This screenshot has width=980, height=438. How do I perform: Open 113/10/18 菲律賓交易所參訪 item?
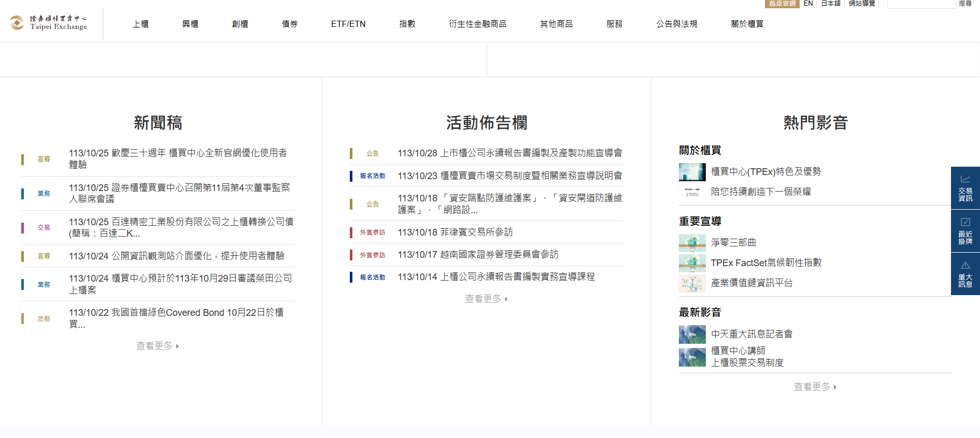point(455,232)
